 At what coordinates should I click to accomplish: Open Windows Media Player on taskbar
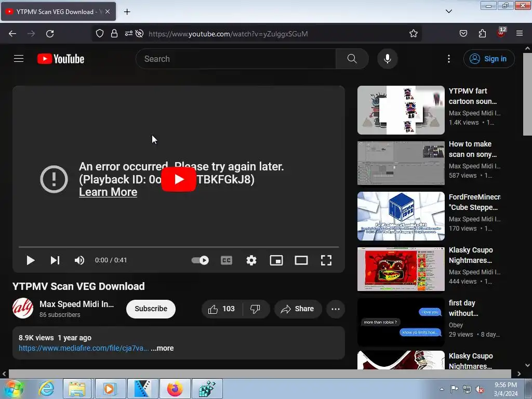pos(110,389)
